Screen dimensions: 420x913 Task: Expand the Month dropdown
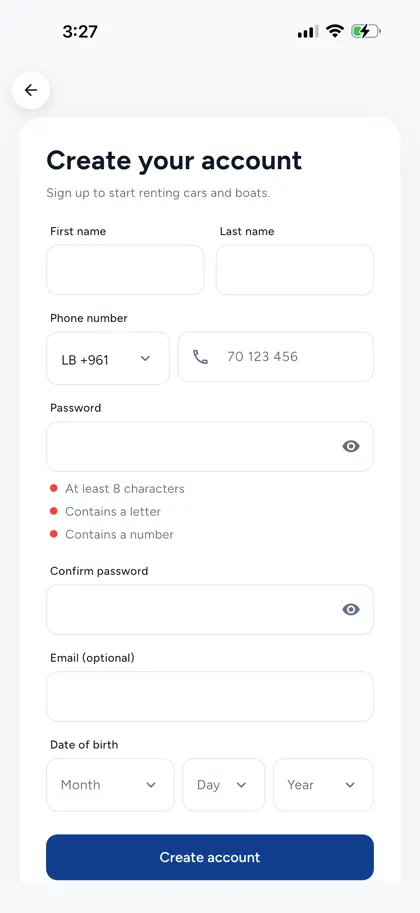pos(110,784)
